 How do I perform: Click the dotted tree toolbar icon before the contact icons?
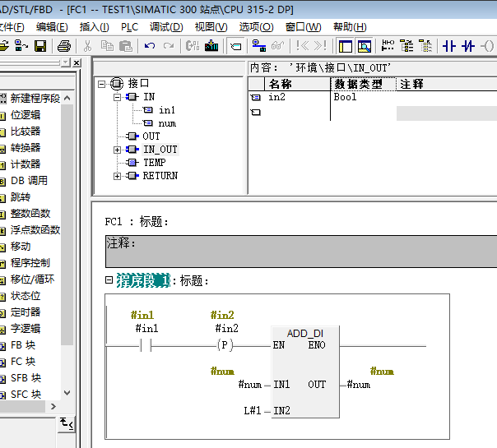pyautogui.click(x=425, y=46)
